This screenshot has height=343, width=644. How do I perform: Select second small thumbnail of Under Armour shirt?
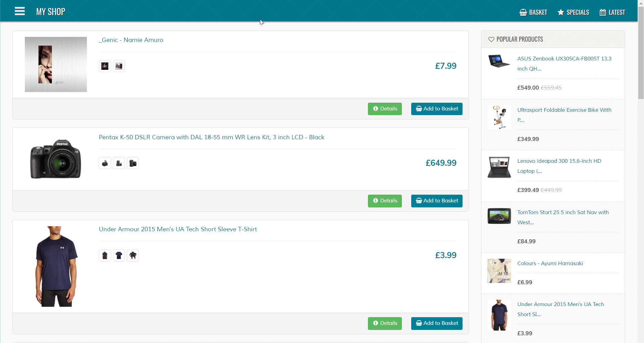[x=119, y=255]
